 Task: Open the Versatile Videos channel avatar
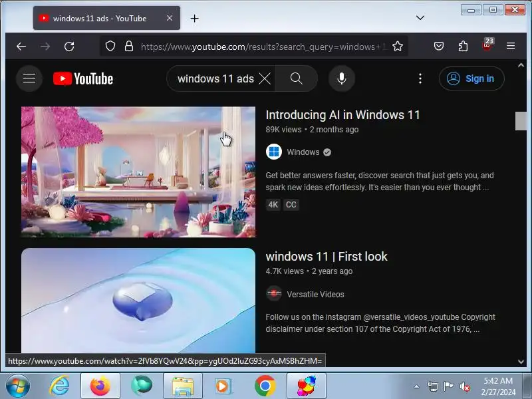pos(274,294)
